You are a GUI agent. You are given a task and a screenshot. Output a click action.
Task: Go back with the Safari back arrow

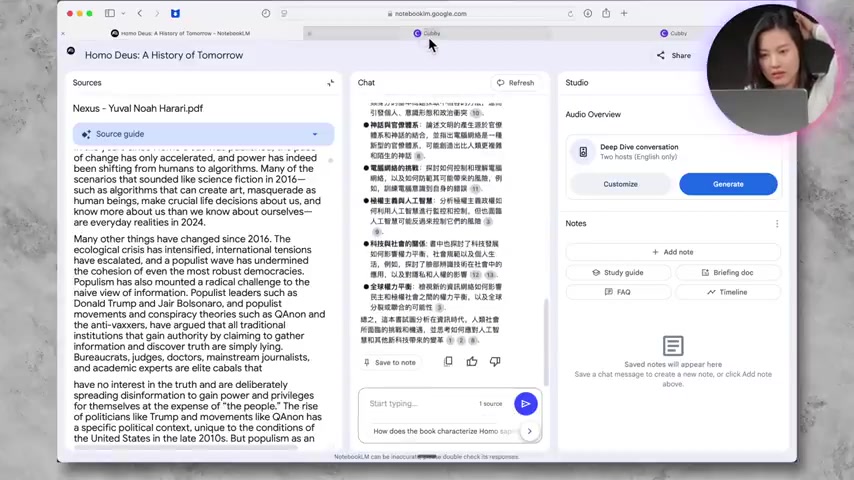pyautogui.click(x=140, y=13)
